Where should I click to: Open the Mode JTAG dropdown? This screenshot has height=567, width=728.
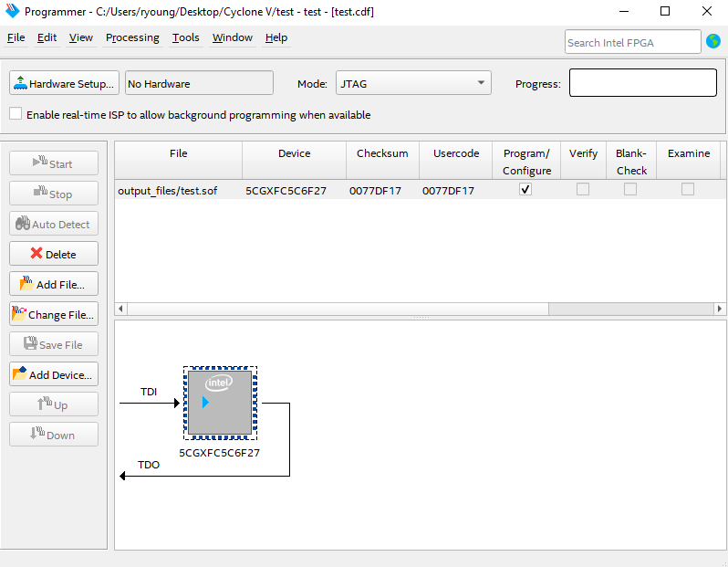(413, 83)
